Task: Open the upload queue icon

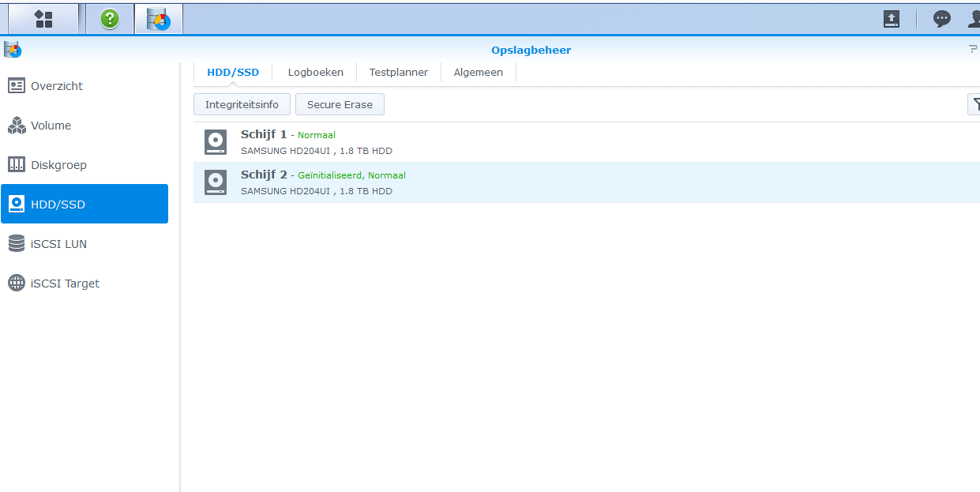Action: (892, 19)
